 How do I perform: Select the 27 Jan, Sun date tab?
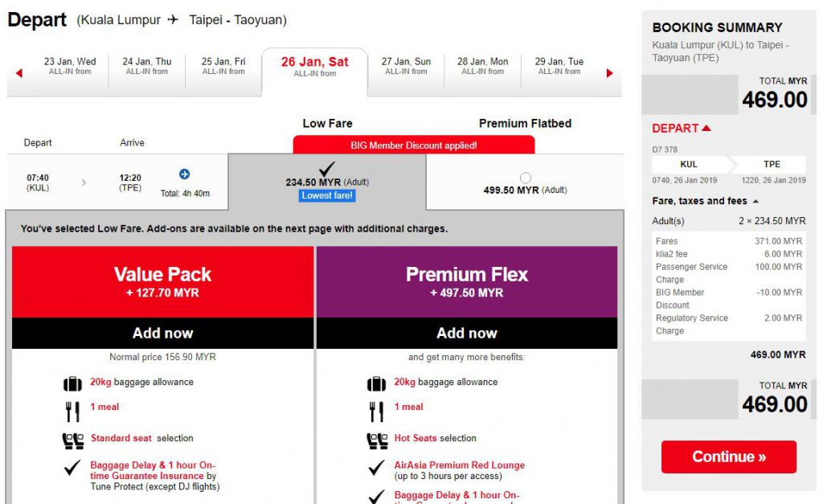click(406, 66)
